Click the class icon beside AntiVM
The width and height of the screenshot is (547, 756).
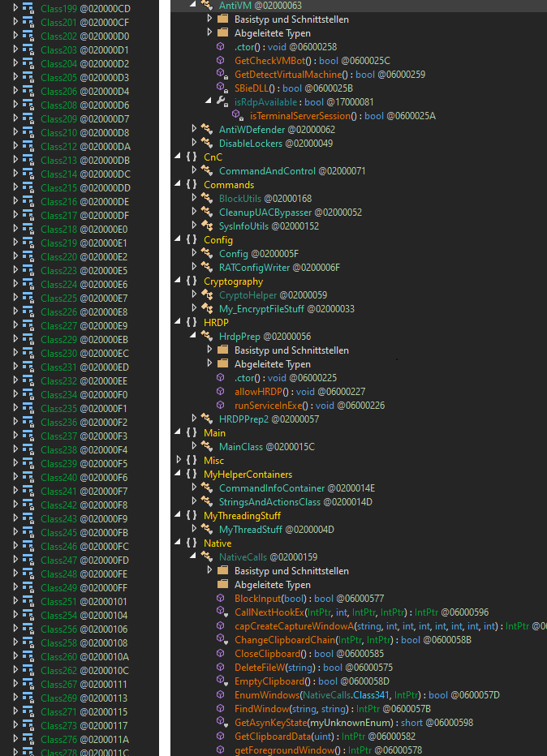coord(207,6)
